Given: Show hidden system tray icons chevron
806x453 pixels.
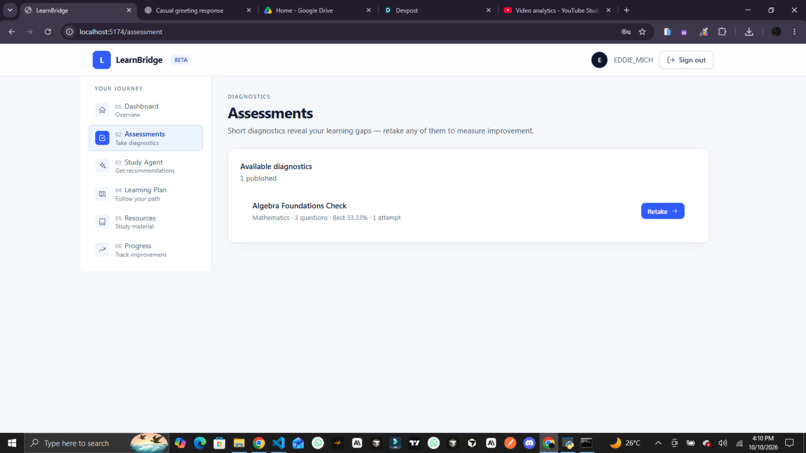Looking at the screenshot, I should [x=658, y=443].
